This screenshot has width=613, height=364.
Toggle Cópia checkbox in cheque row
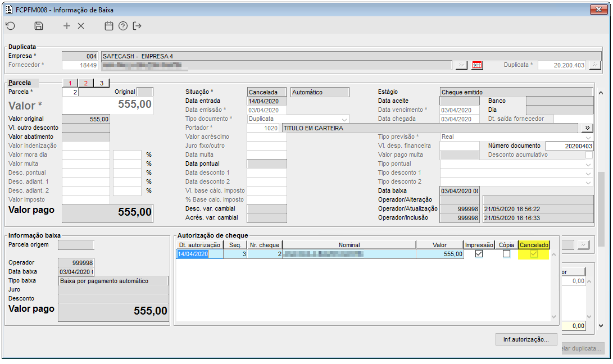(506, 254)
